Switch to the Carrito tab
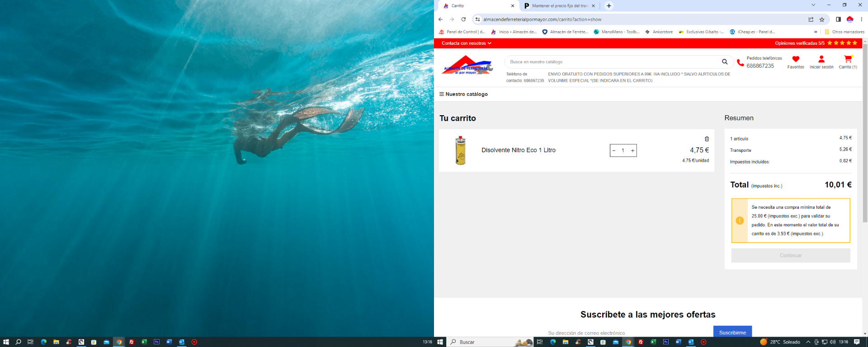 478,6
